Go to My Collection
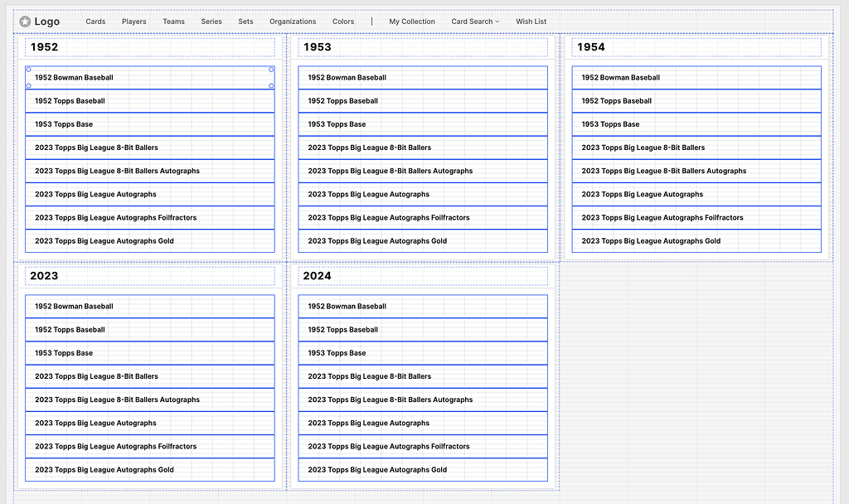 click(x=412, y=22)
